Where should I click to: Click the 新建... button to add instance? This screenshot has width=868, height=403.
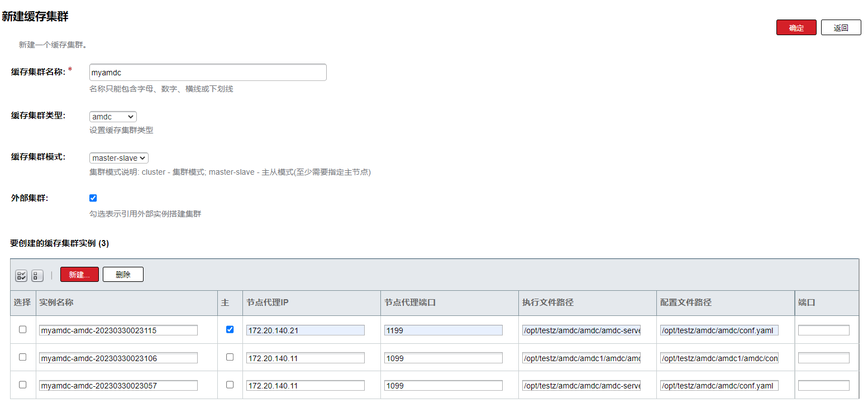(x=79, y=275)
